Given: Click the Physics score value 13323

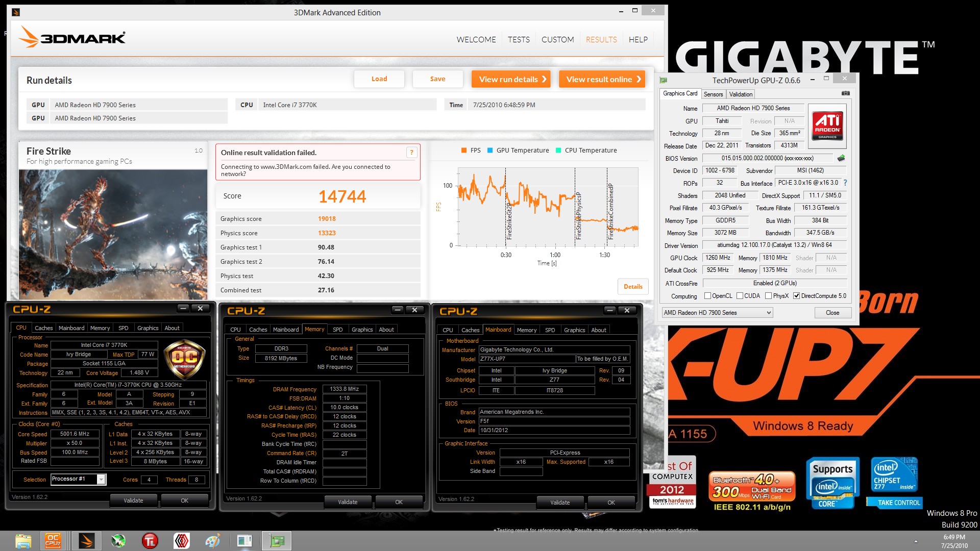Looking at the screenshot, I should click(327, 233).
